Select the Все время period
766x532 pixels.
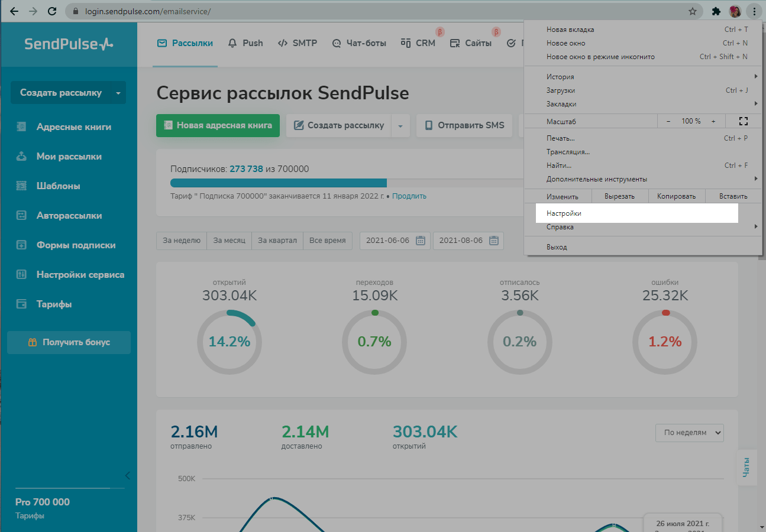pyautogui.click(x=328, y=241)
